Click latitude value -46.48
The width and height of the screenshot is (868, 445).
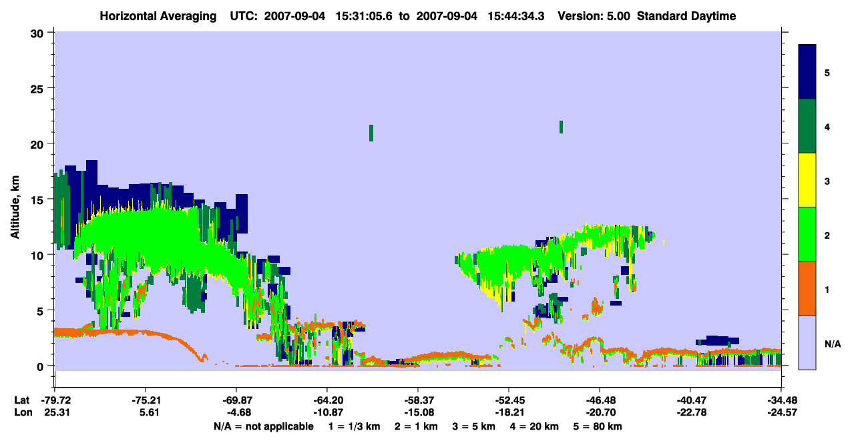click(600, 400)
